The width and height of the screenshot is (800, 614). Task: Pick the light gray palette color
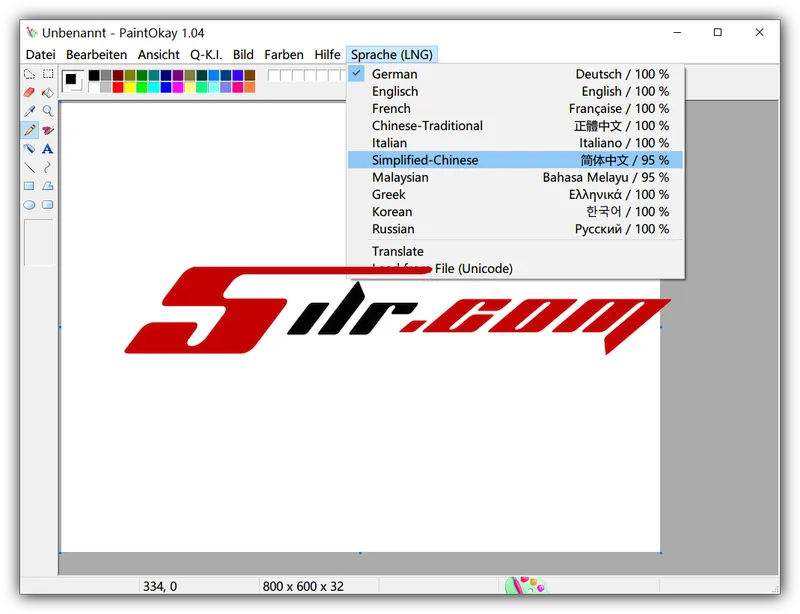coord(106,87)
